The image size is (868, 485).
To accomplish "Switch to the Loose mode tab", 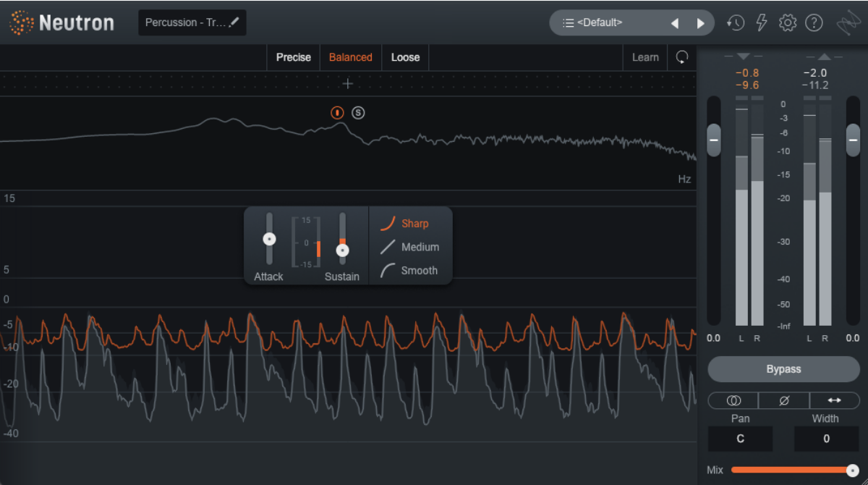I will pos(406,57).
